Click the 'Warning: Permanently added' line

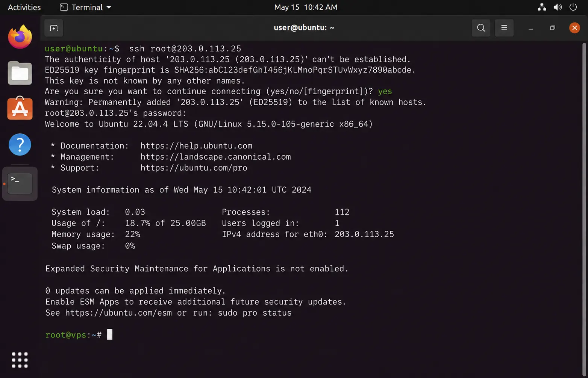236,103
